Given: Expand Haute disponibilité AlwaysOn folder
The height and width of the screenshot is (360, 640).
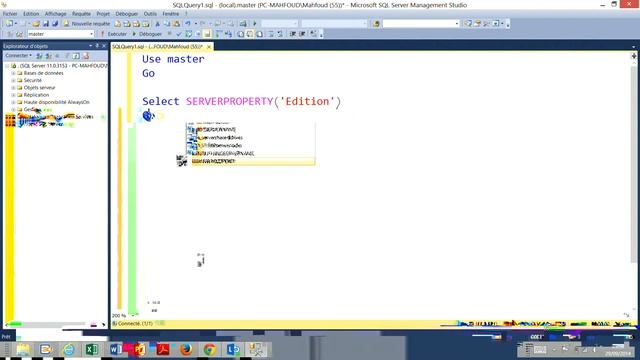Looking at the screenshot, I should click(x=13, y=102).
